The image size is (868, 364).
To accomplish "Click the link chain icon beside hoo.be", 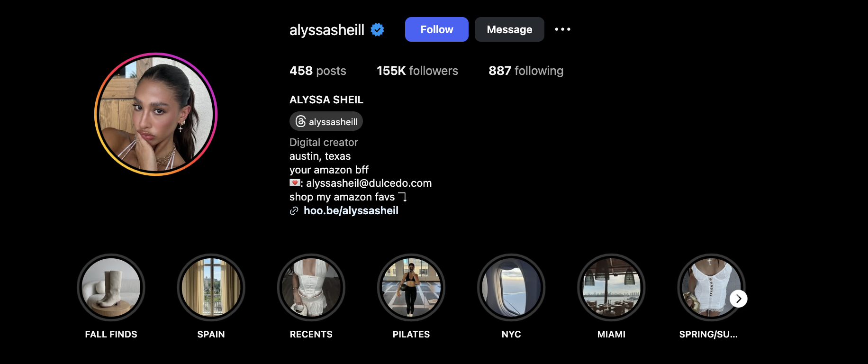I will click(x=294, y=211).
